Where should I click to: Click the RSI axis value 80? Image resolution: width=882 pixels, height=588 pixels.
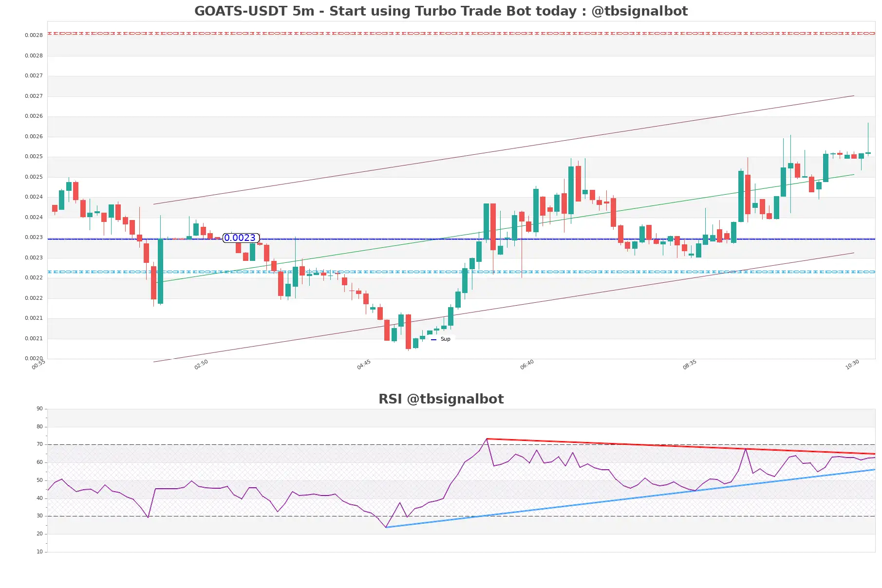click(x=39, y=426)
